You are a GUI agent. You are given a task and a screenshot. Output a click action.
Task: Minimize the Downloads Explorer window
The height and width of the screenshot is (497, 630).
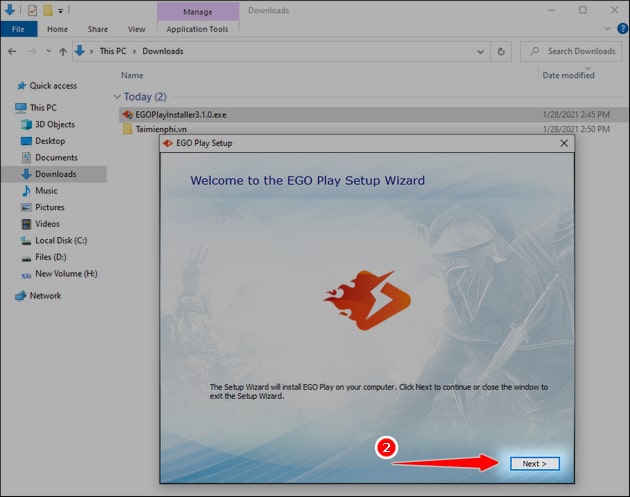click(552, 10)
